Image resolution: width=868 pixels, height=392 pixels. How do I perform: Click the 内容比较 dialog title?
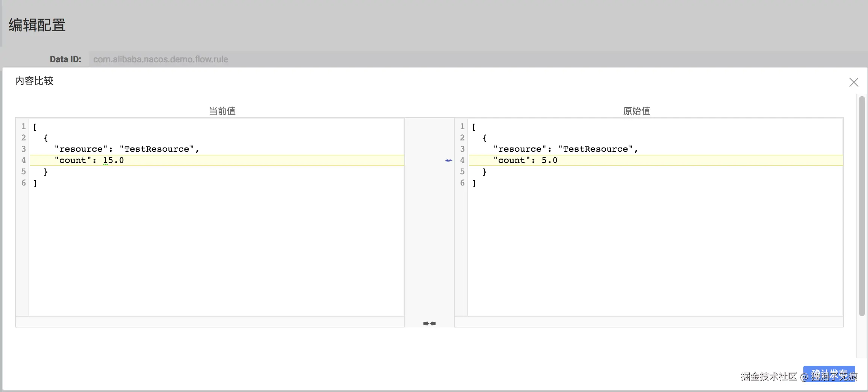pyautogui.click(x=34, y=81)
